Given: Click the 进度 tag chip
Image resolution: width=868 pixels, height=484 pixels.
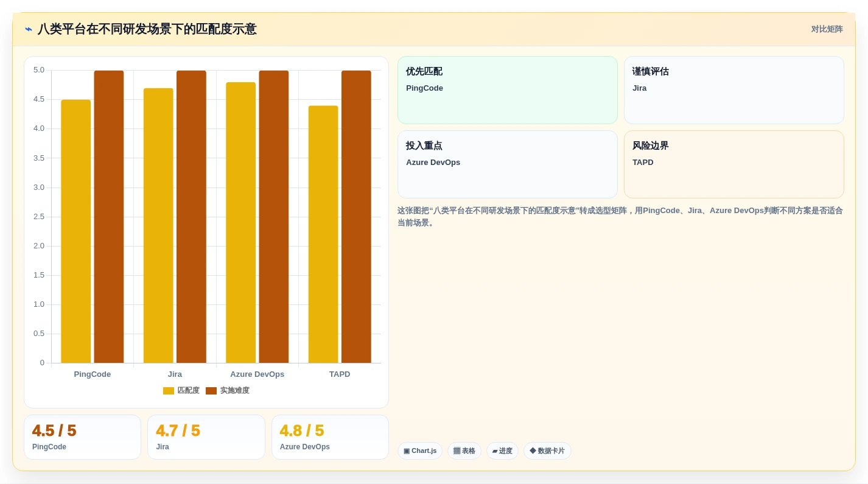Looking at the screenshot, I should (502, 451).
